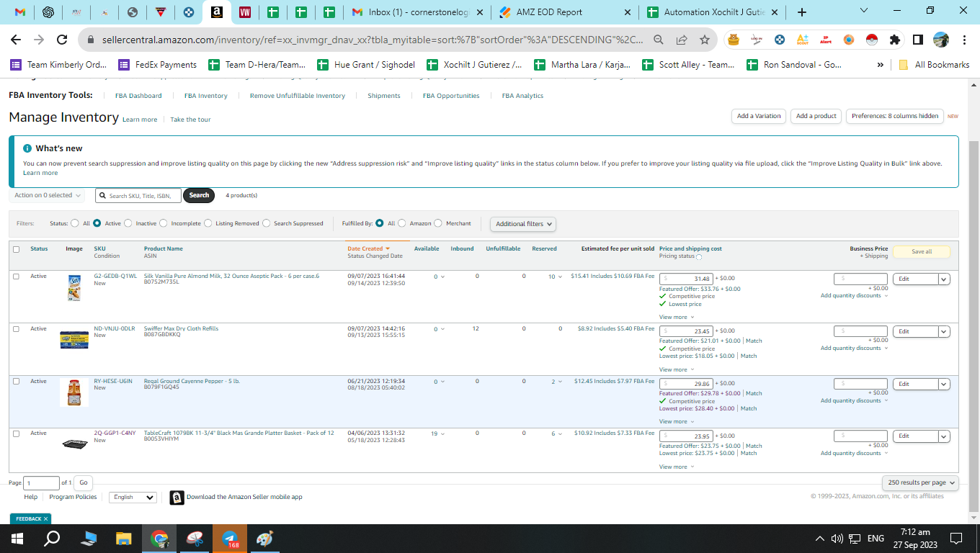Open the A+ Scout extension

pos(802,40)
